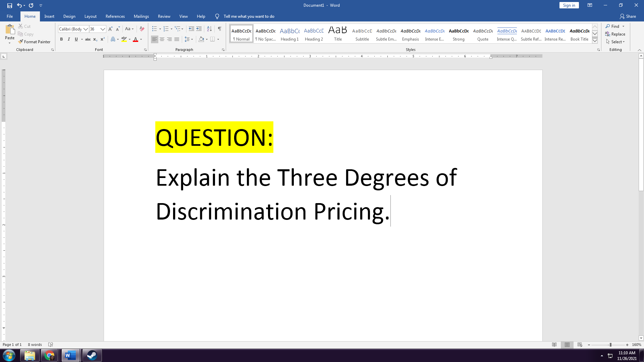
Task: Click the zoom slider handle
Action: click(x=610, y=345)
